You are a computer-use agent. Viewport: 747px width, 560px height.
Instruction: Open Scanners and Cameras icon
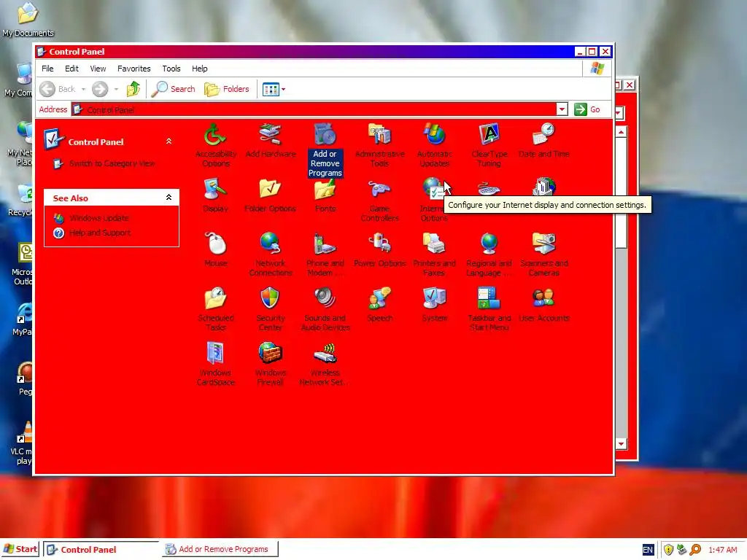coord(543,244)
